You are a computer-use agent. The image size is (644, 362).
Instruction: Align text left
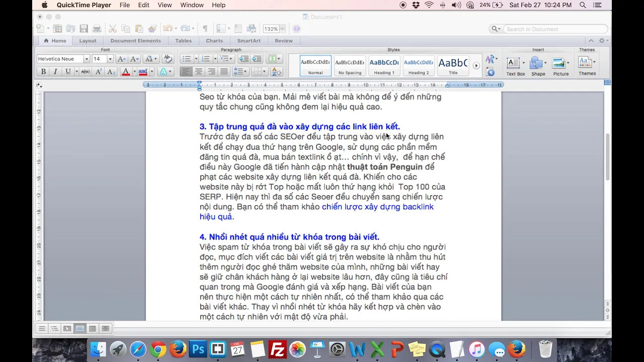(186, 72)
